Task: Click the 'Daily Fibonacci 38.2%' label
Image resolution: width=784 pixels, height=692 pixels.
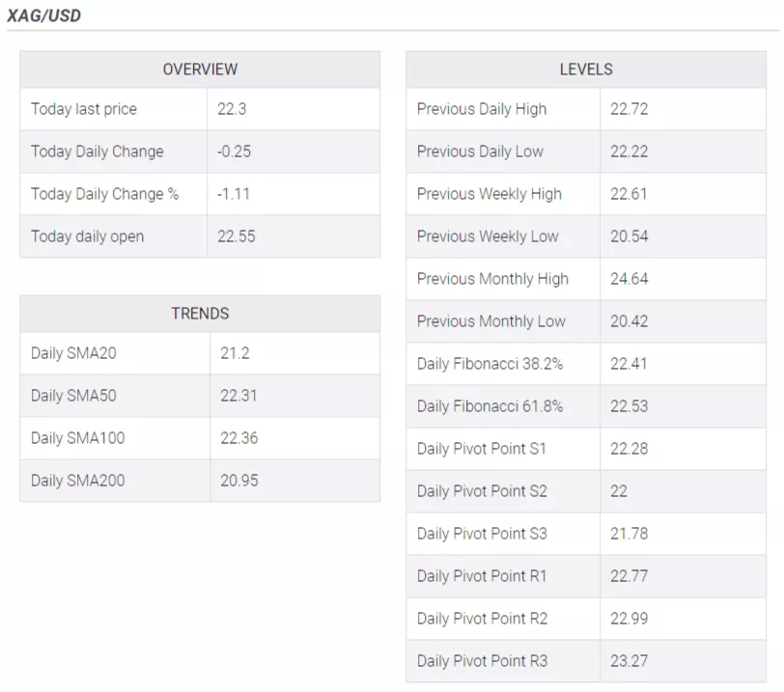Action: pyautogui.click(x=490, y=364)
